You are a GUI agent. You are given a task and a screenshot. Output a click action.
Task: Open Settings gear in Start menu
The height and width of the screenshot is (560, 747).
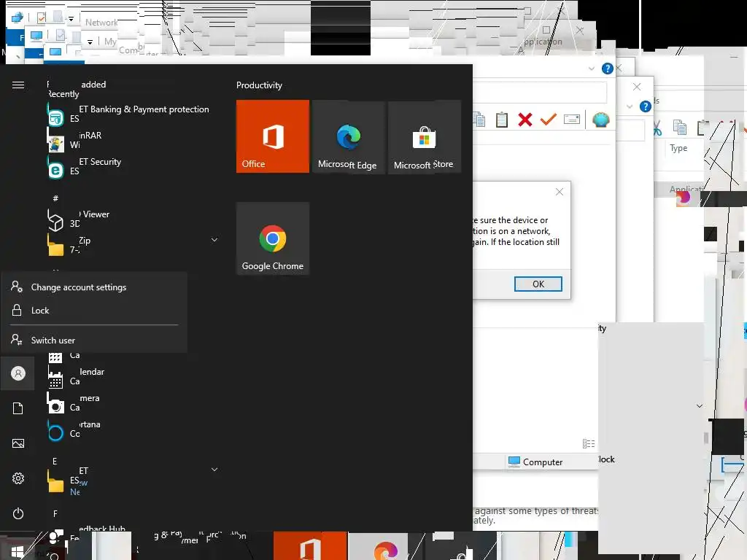point(18,478)
